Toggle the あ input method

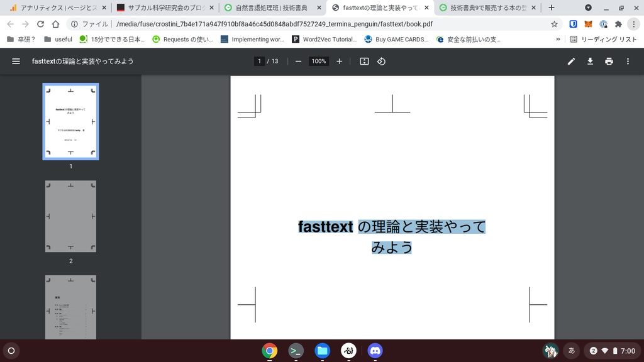570,351
